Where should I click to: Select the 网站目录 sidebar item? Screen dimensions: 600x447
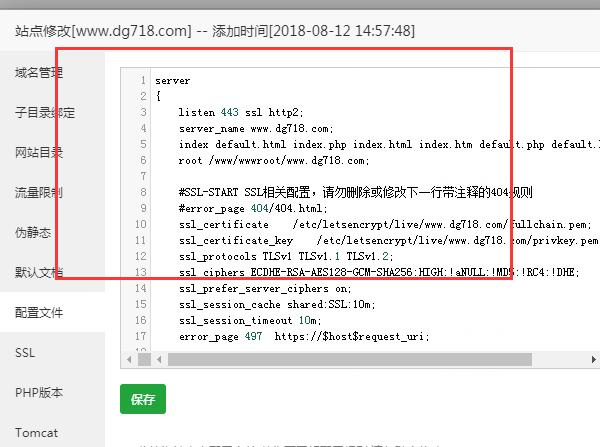tap(39, 152)
